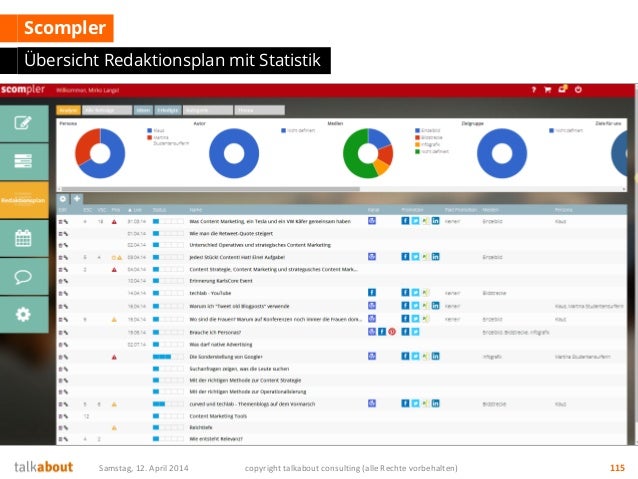Click LinkedIn promotion icon in Tesla row
The height and width of the screenshot is (479, 638).
(x=435, y=221)
